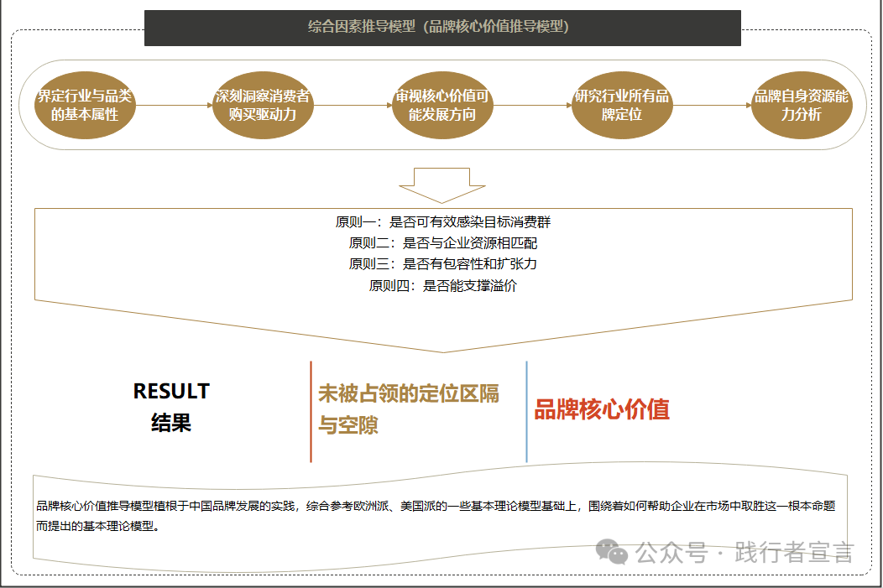Select the oval 品牌自身资源能力分析
883x588 pixels.
click(x=802, y=105)
